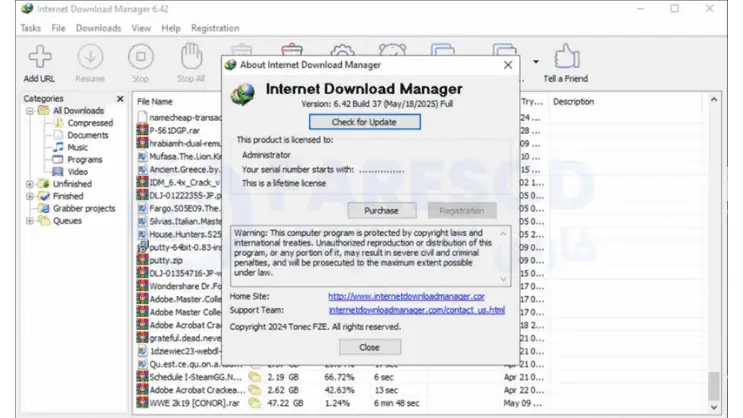Screen dimensions: 743x418
Task: Click the Tell a Friend thumbs-up icon
Action: 567,56
